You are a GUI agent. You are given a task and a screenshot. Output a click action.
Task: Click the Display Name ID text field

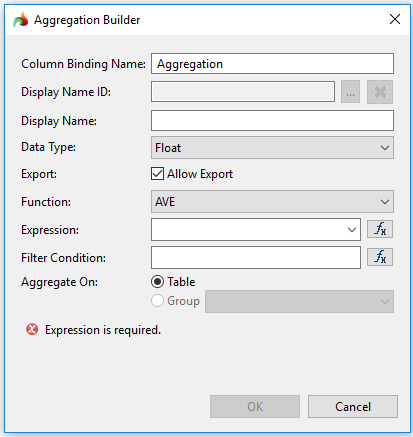click(243, 91)
